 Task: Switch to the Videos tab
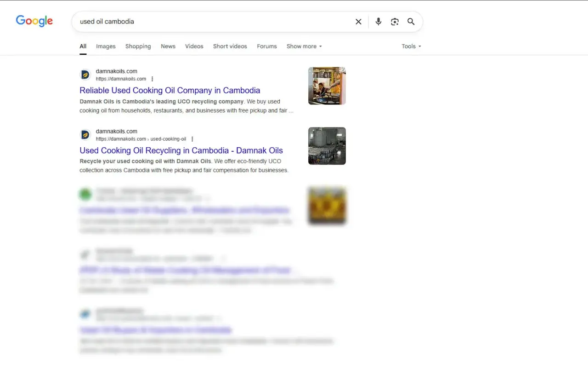194,46
